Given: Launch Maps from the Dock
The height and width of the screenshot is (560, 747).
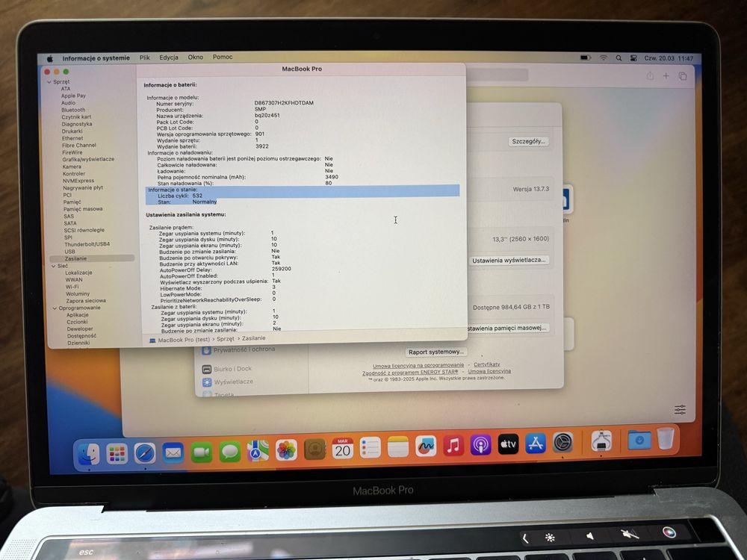Looking at the screenshot, I should click(258, 450).
